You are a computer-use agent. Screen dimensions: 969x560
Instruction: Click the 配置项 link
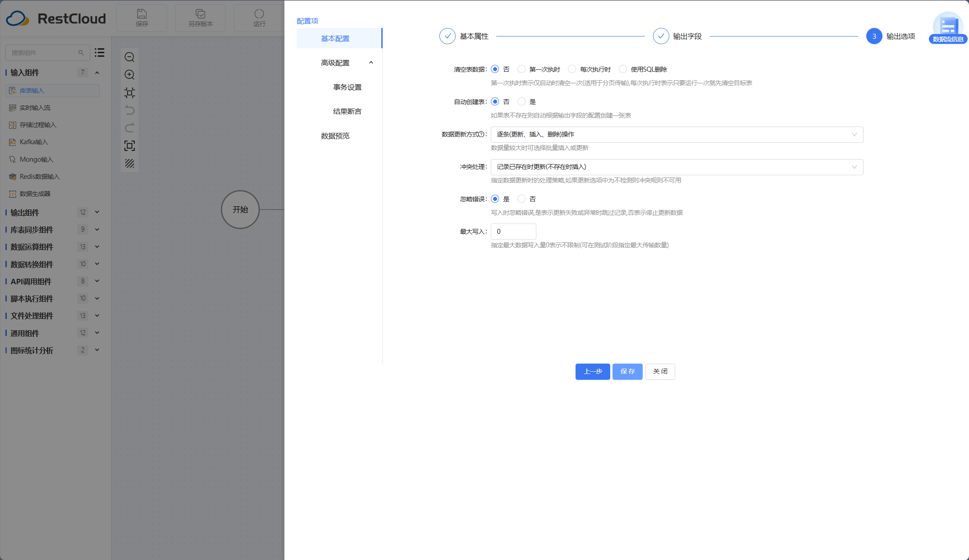[307, 21]
